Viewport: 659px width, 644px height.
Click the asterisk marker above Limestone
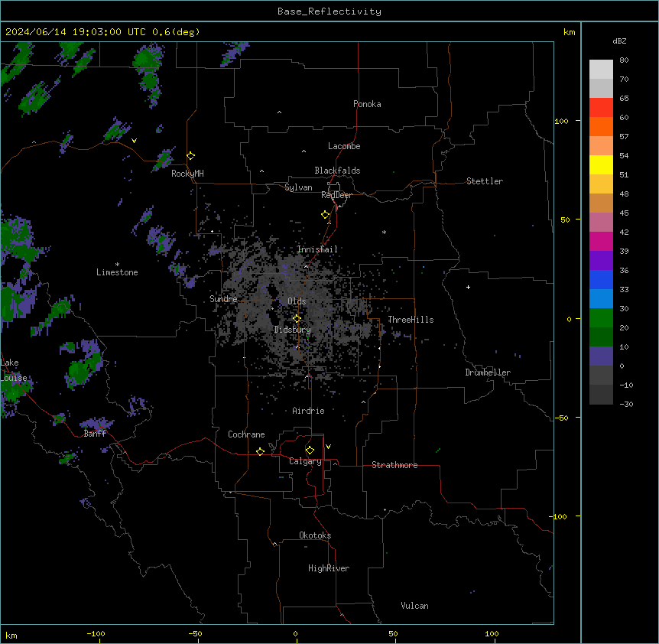coord(117,265)
